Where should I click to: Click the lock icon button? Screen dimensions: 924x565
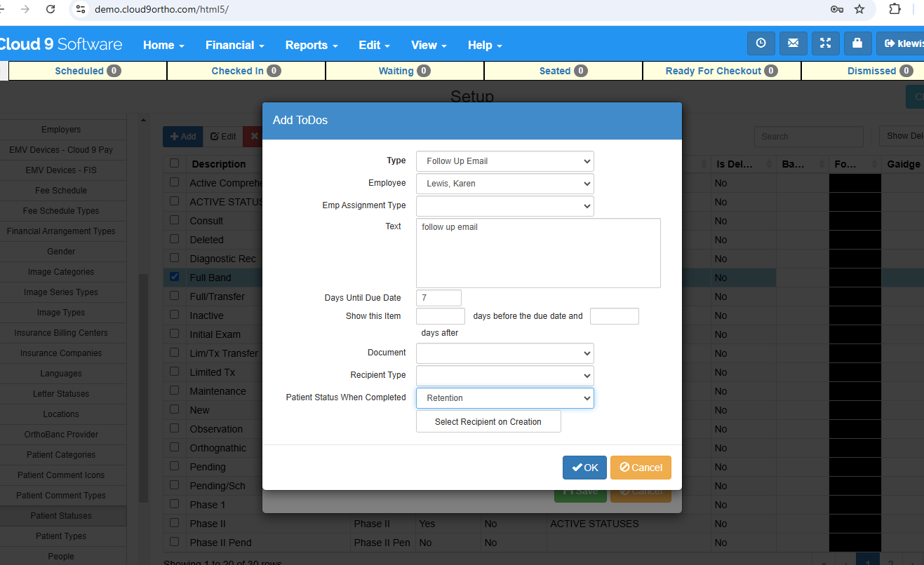(857, 43)
